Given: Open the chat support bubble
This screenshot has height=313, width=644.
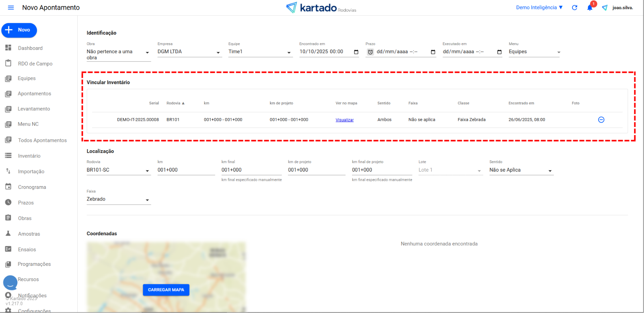Looking at the screenshot, I should [10, 283].
